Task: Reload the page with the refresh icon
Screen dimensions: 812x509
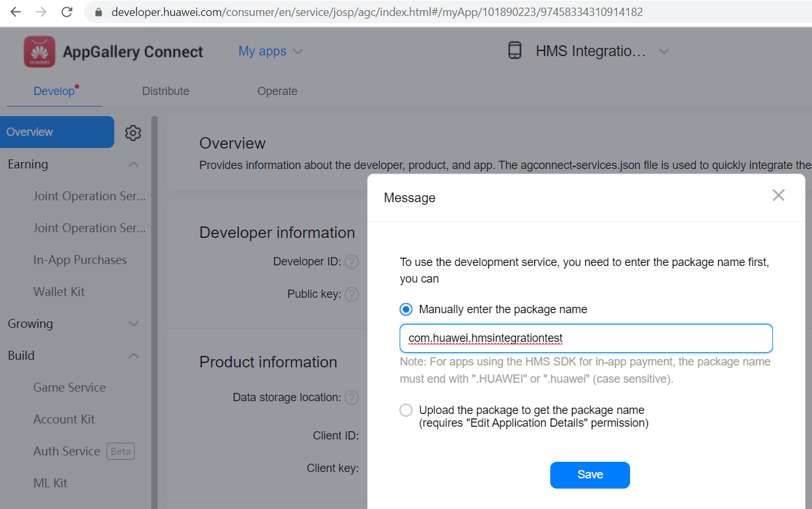Action: coord(66,12)
